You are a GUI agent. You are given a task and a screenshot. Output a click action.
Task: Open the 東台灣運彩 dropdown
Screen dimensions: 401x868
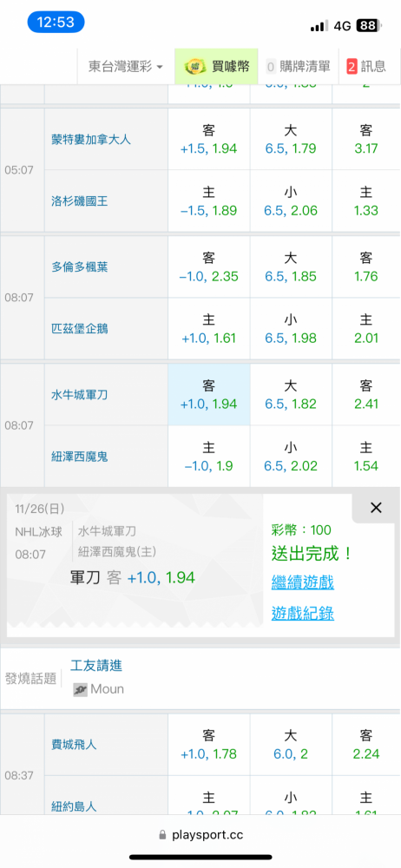coord(126,67)
